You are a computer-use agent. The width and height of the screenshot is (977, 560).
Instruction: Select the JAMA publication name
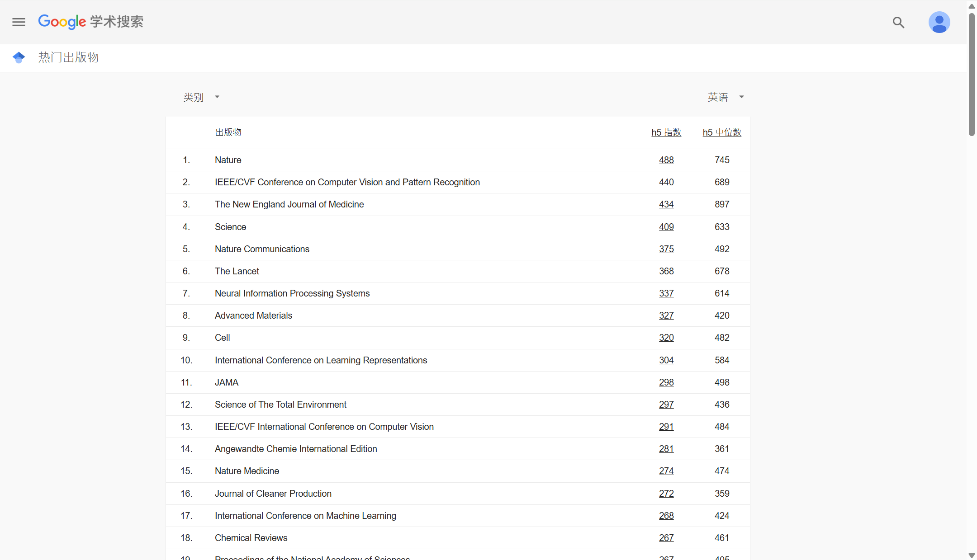coord(227,382)
